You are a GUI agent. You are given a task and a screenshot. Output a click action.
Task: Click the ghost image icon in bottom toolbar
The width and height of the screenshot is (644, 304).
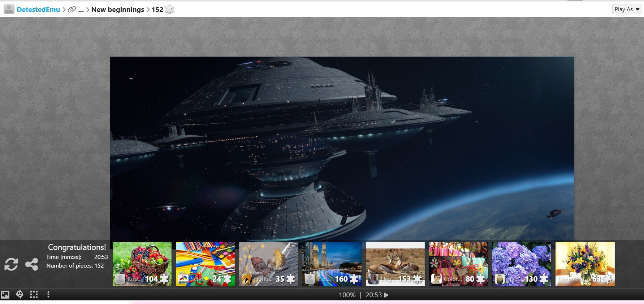pyautogui.click(x=20, y=295)
